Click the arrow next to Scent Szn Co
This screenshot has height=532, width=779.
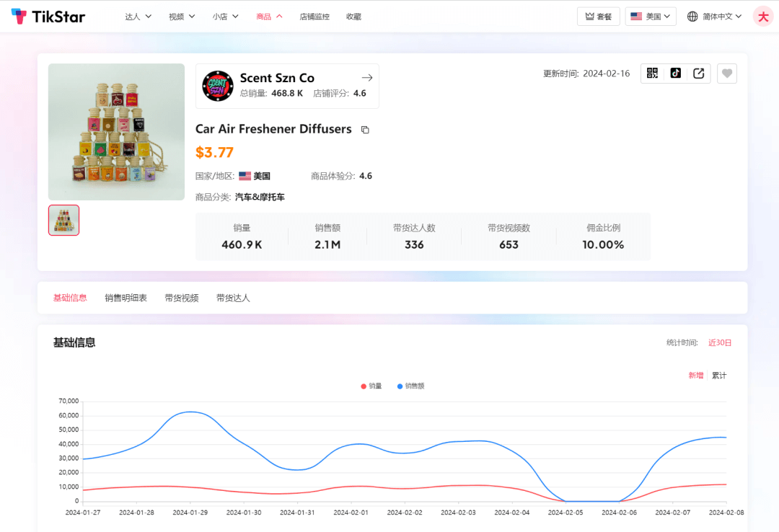point(366,78)
